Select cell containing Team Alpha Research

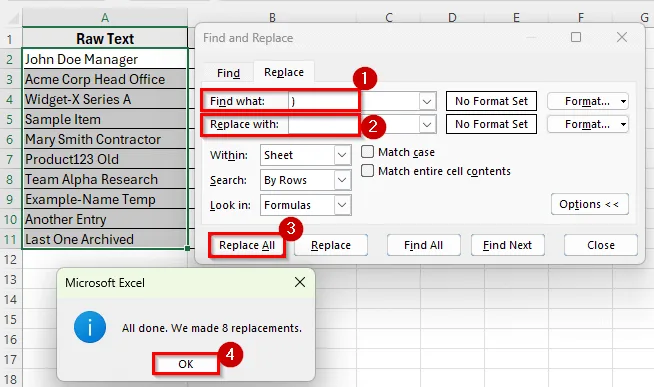[x=105, y=179]
